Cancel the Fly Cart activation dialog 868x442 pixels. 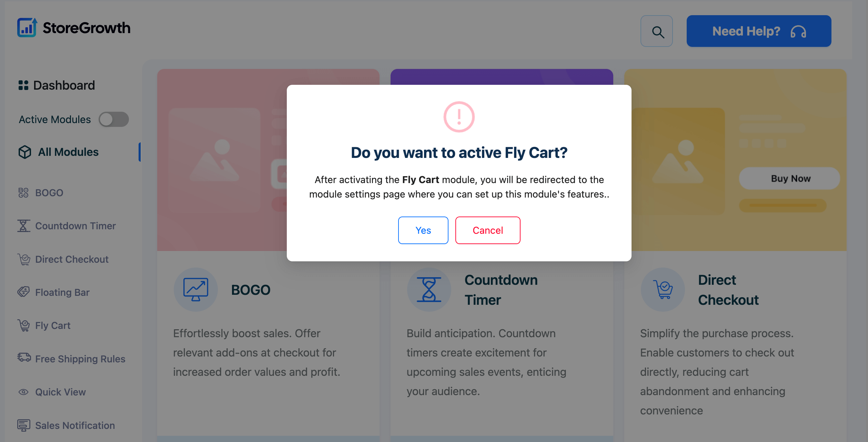[x=488, y=230]
